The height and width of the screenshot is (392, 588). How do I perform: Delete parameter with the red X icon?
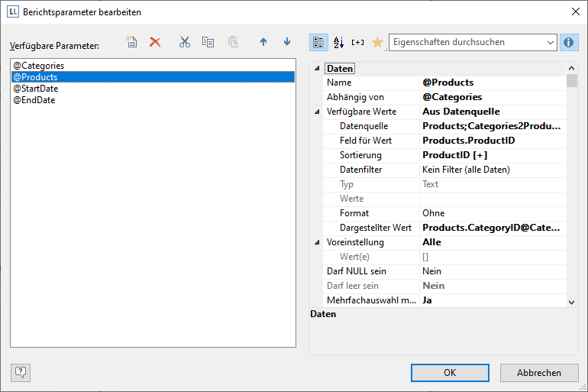pos(155,42)
